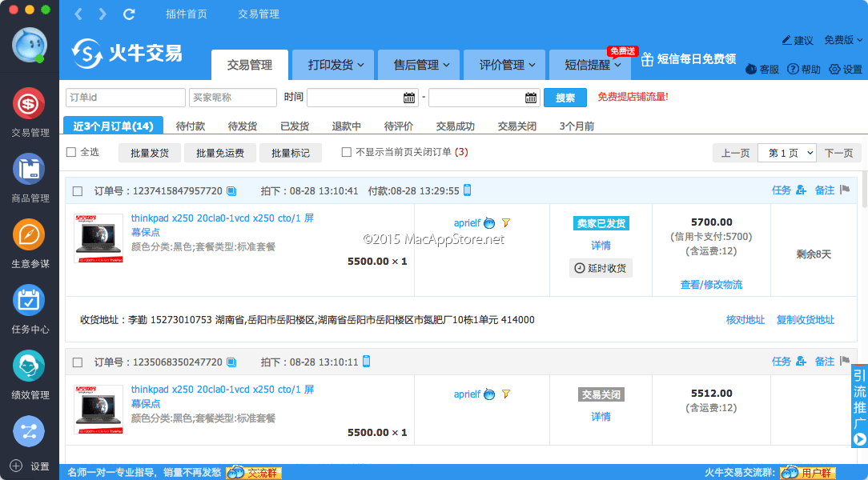Open 交易管理 icon in the left sidebar
The height and width of the screenshot is (480, 868).
tap(29, 103)
